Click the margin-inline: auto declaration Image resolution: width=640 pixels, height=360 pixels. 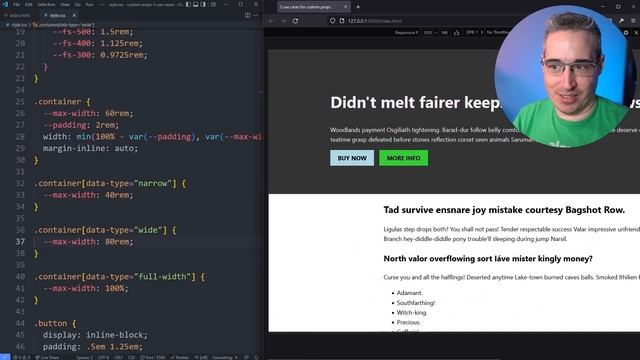pos(90,148)
